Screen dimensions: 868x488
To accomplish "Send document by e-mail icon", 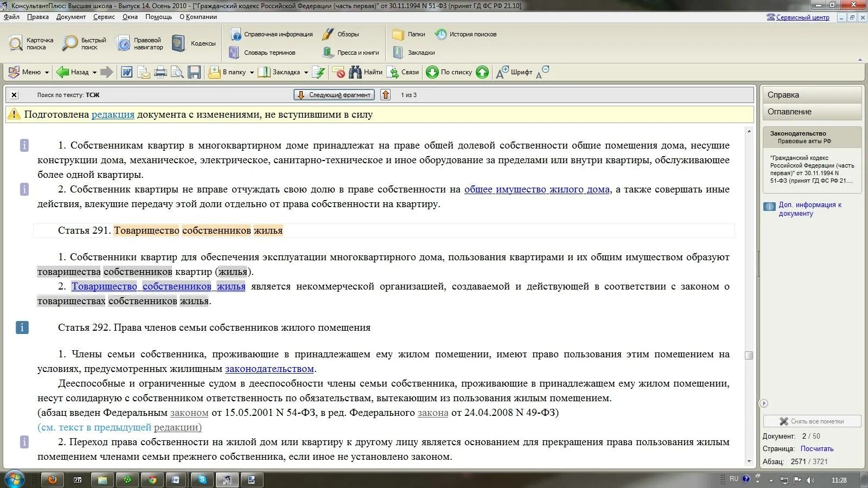I will (x=144, y=72).
